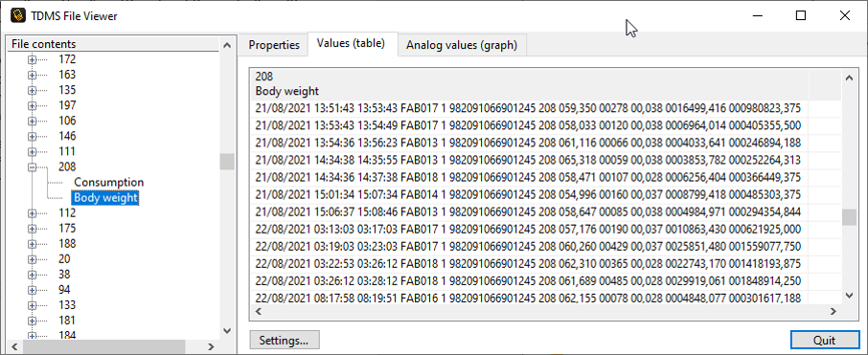Open the Settings dialog
This screenshot has width=868, height=355.
[285, 340]
